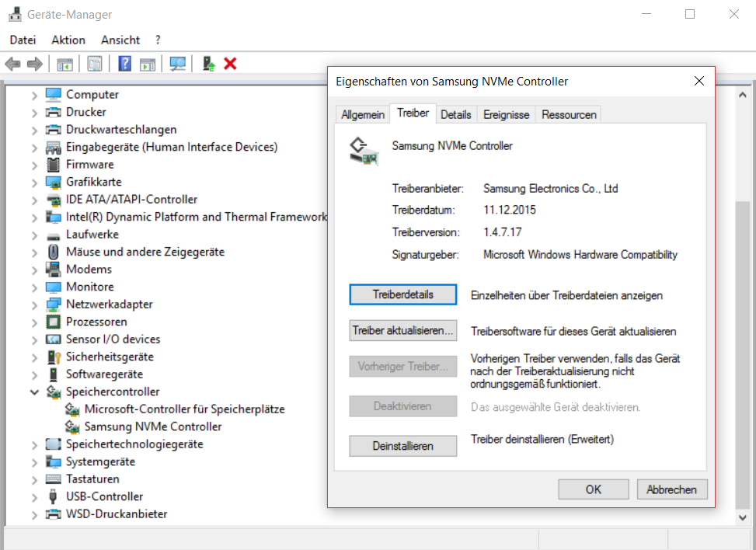
Task: Expand the WSD-Druckanbieter node
Action: (34, 514)
